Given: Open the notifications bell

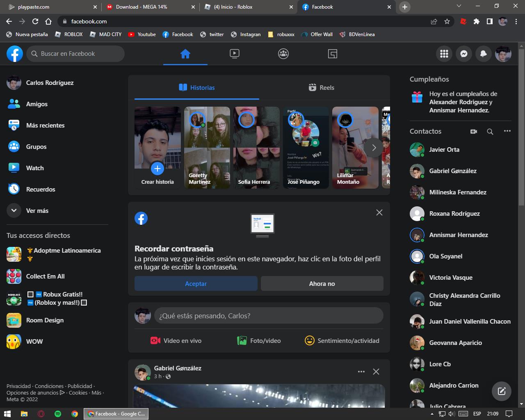Looking at the screenshot, I should coord(484,54).
